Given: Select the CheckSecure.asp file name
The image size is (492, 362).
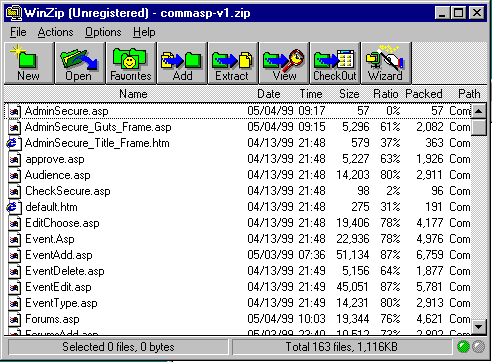Looking at the screenshot, I should tap(68, 191).
